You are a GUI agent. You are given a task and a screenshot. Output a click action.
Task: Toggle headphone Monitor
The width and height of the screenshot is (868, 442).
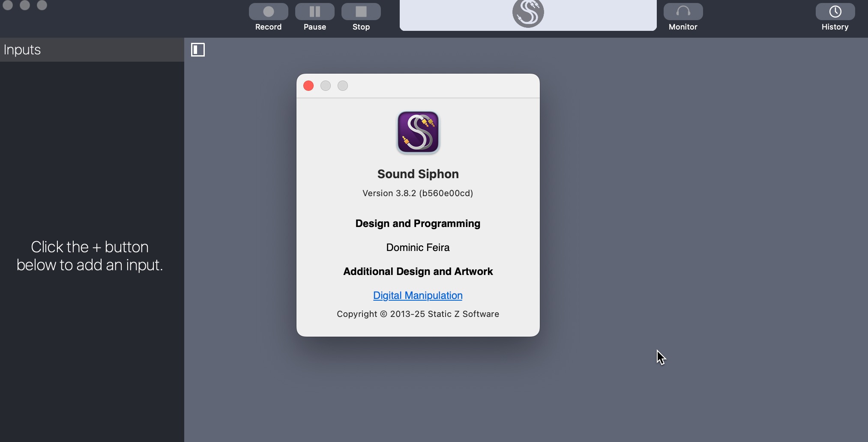(683, 12)
